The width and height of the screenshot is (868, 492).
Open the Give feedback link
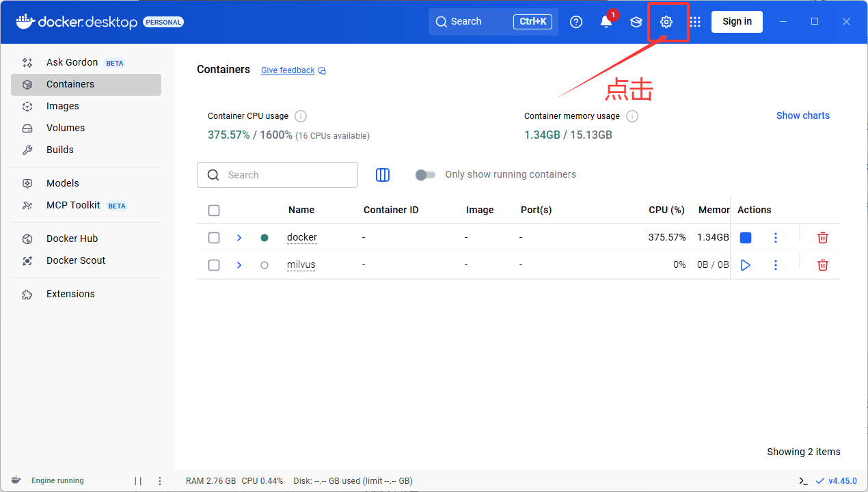click(288, 70)
